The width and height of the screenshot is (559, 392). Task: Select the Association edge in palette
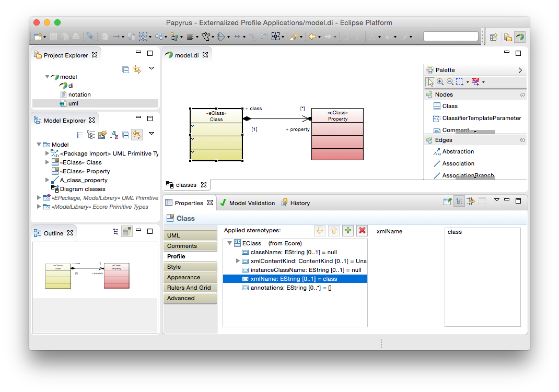point(454,164)
